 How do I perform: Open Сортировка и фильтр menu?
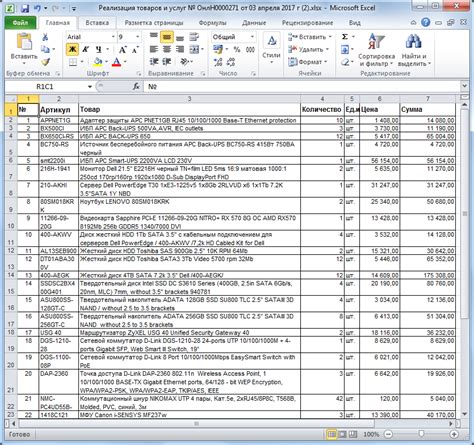tap(376, 49)
